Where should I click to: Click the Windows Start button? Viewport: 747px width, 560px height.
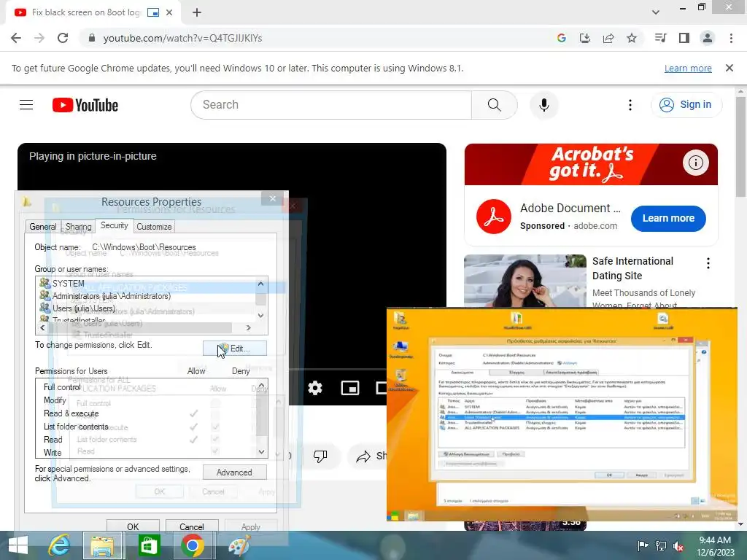[x=18, y=545]
